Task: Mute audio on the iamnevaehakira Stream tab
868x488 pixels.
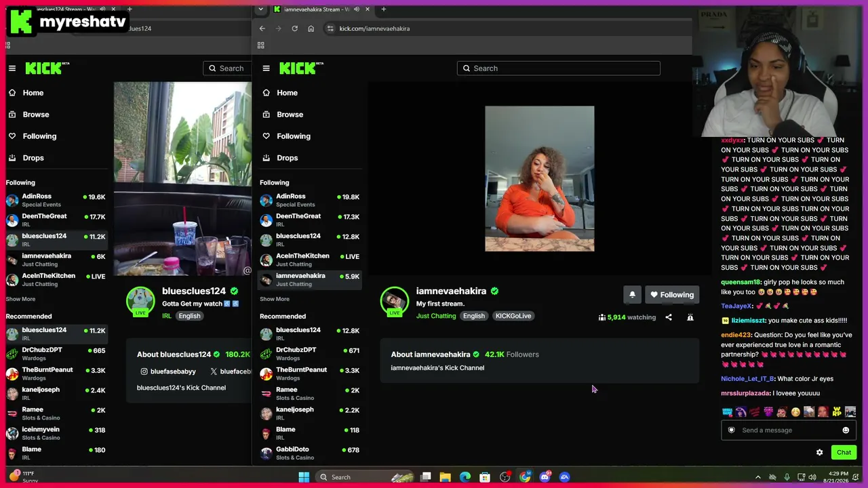Action: (356, 9)
